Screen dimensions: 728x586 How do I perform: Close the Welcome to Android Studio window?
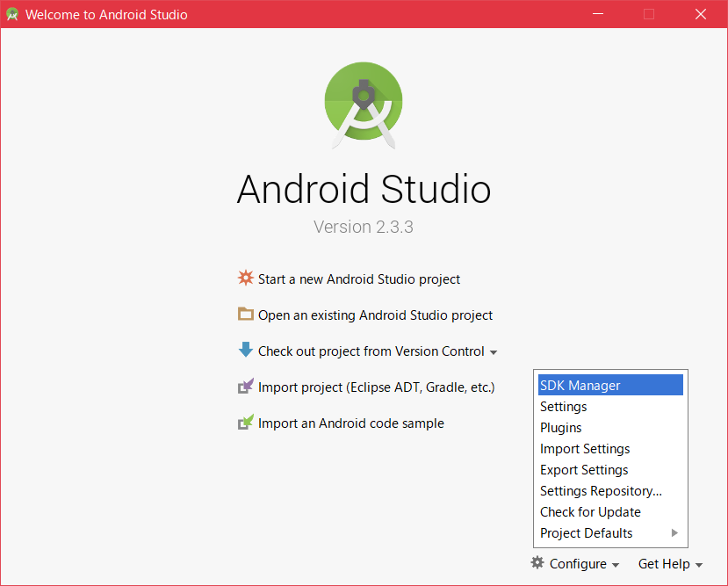pos(700,14)
